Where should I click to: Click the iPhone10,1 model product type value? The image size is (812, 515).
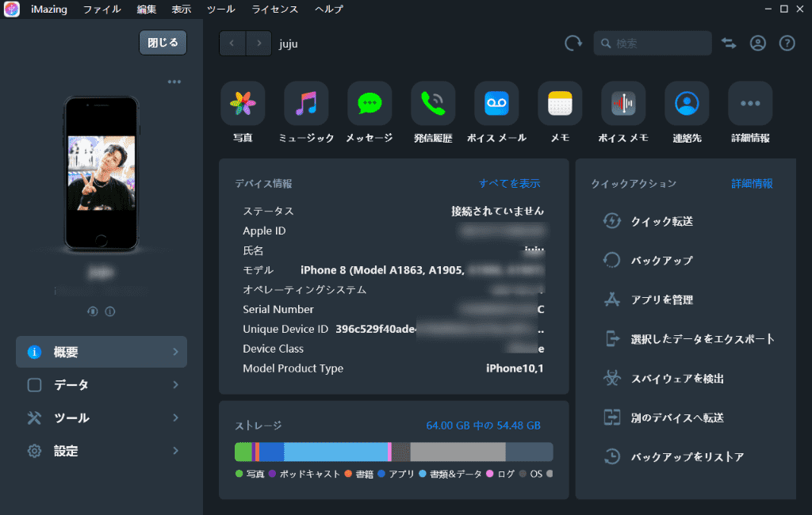515,368
